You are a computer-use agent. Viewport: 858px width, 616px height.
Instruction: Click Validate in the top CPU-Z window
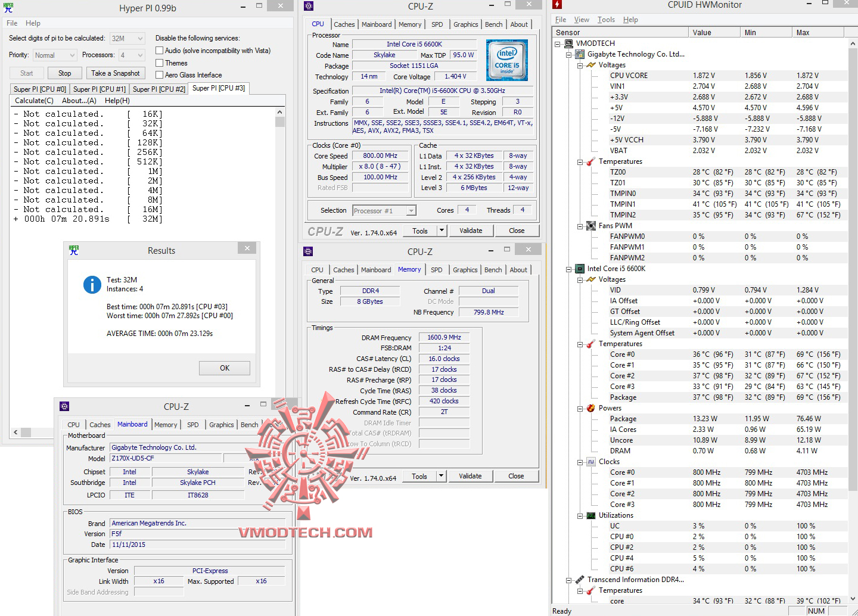click(471, 231)
